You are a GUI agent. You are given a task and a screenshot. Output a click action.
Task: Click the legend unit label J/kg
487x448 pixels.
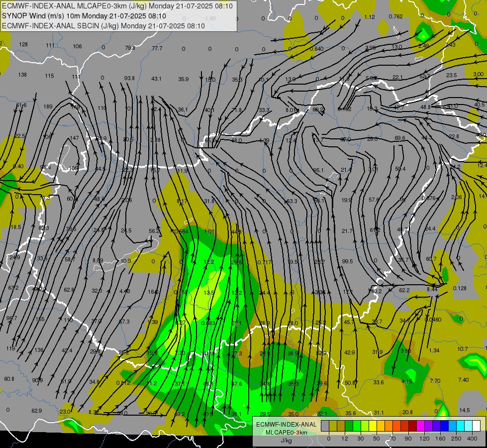pos(286,441)
